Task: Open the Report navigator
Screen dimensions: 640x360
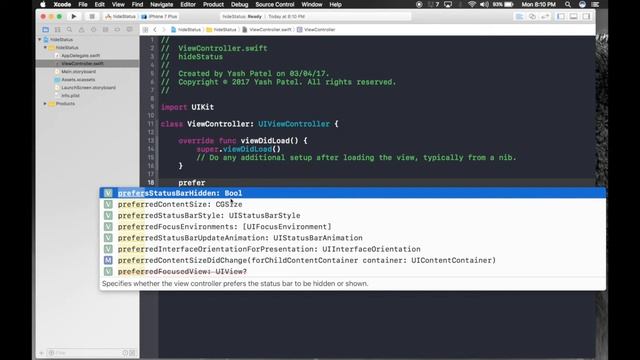Action: [x=129, y=30]
